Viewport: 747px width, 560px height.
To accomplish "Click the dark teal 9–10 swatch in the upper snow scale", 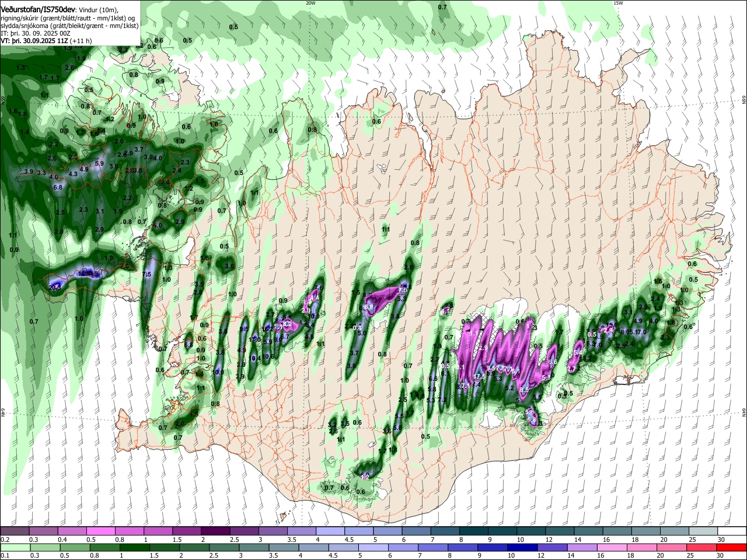I will (502, 531).
